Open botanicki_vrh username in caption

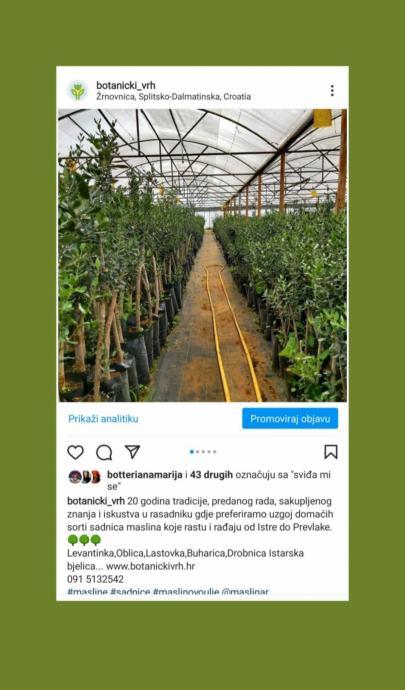tap(96, 501)
